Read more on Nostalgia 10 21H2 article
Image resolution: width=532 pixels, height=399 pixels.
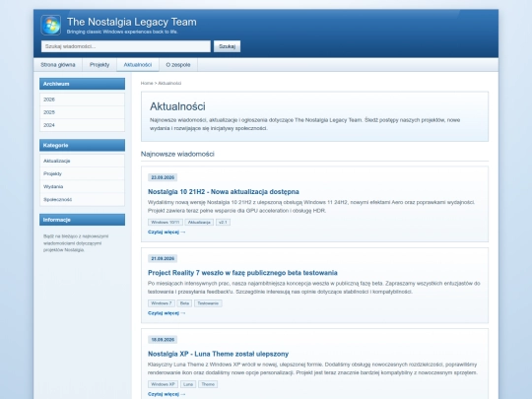pos(166,233)
